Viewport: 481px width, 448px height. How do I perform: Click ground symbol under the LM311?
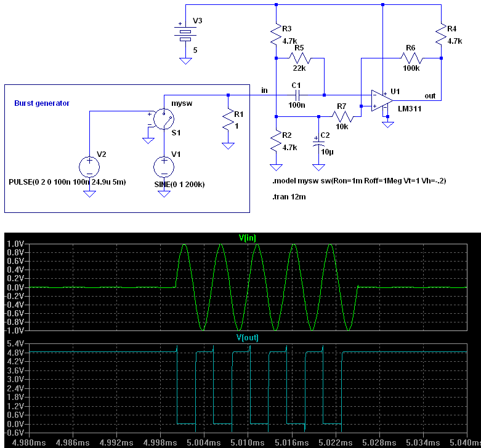(388, 124)
